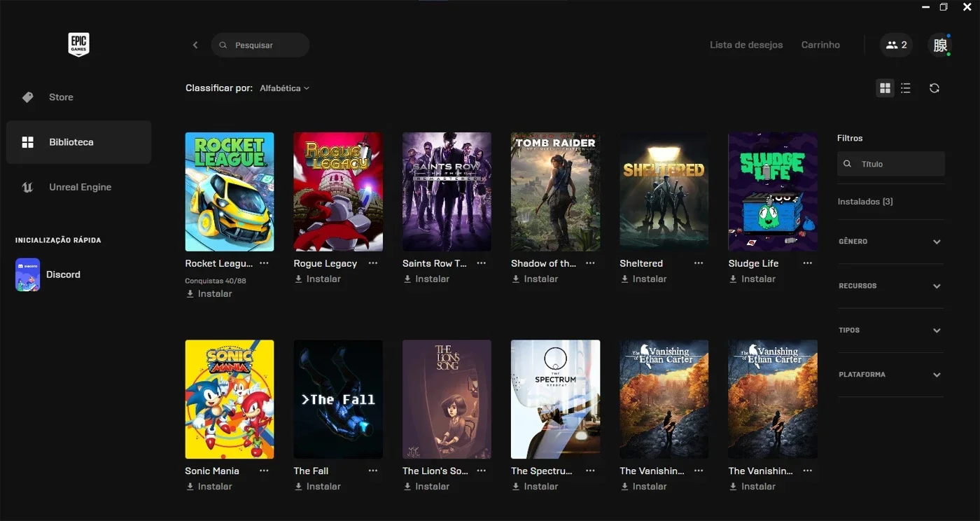The image size is (980, 521).
Task: Open more options for The Fall
Action: point(373,471)
